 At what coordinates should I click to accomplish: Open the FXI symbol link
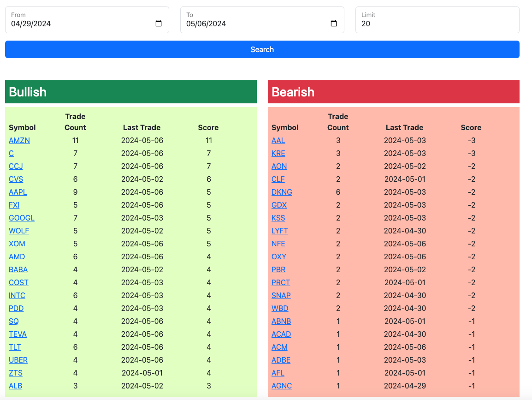[14, 205]
